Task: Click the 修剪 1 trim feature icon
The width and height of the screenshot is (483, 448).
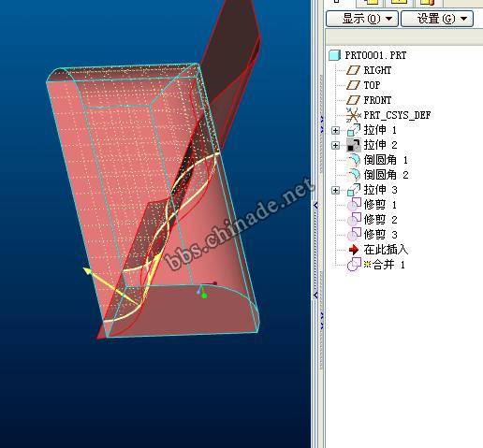Action: click(354, 205)
